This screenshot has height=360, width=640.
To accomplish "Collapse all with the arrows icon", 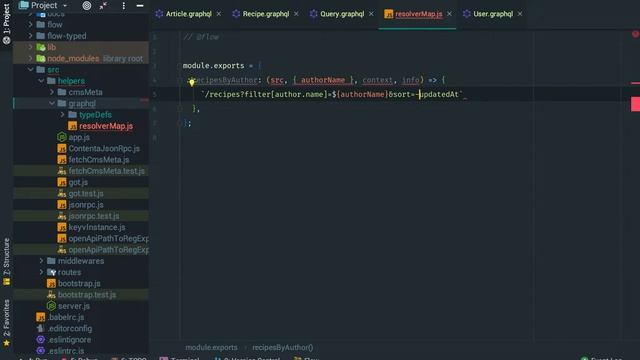I will [103, 5].
